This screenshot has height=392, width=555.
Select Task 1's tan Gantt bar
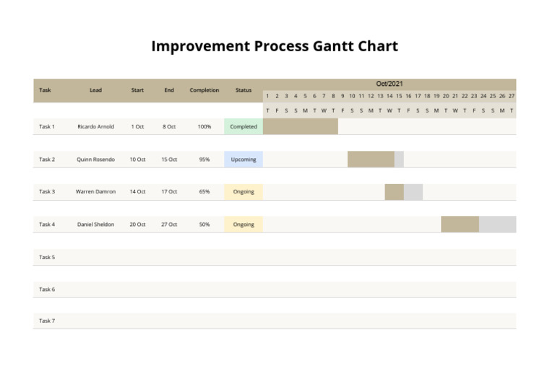point(301,126)
